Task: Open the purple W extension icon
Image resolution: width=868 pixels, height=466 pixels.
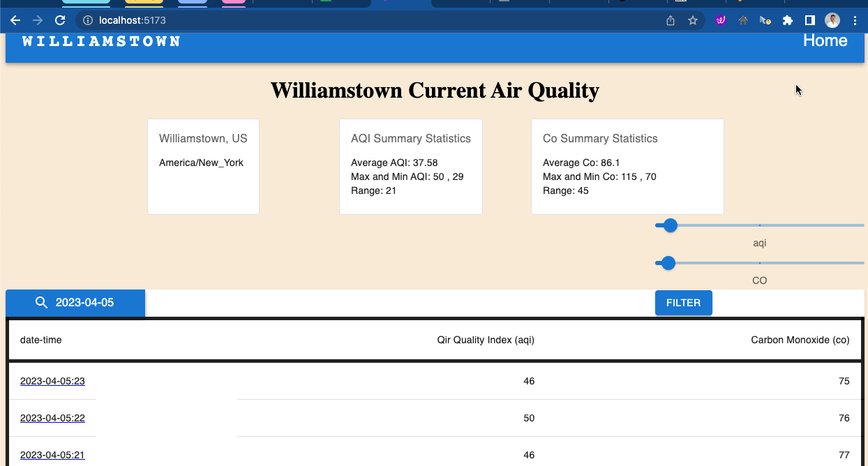Action: 721,21
